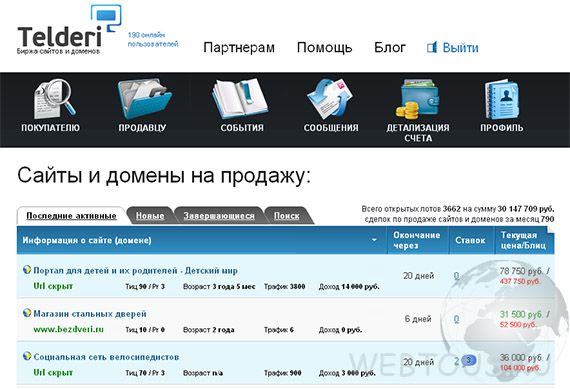
Task: Click the Информация о сайте (домене) header
Action: click(x=87, y=240)
